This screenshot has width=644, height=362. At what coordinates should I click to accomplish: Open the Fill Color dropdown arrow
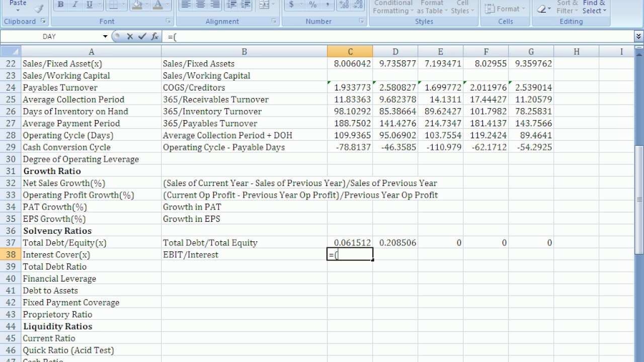tap(146, 5)
